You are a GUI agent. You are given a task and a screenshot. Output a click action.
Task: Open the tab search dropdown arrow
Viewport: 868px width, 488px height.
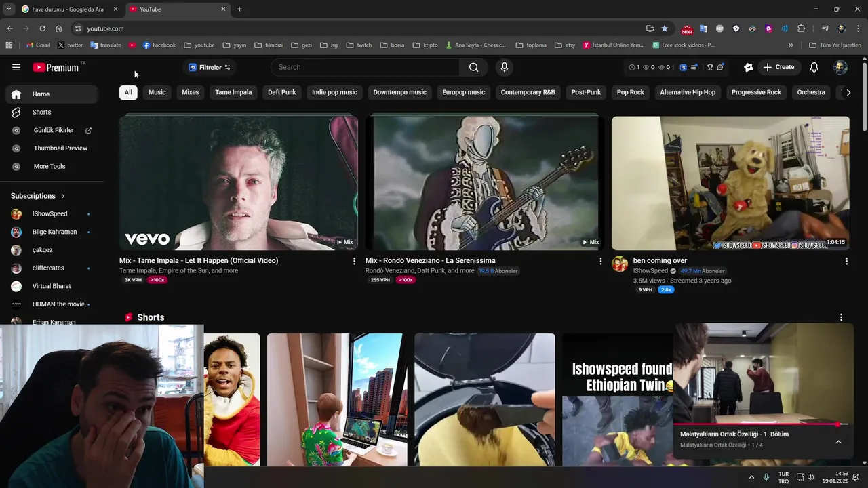click(x=9, y=9)
